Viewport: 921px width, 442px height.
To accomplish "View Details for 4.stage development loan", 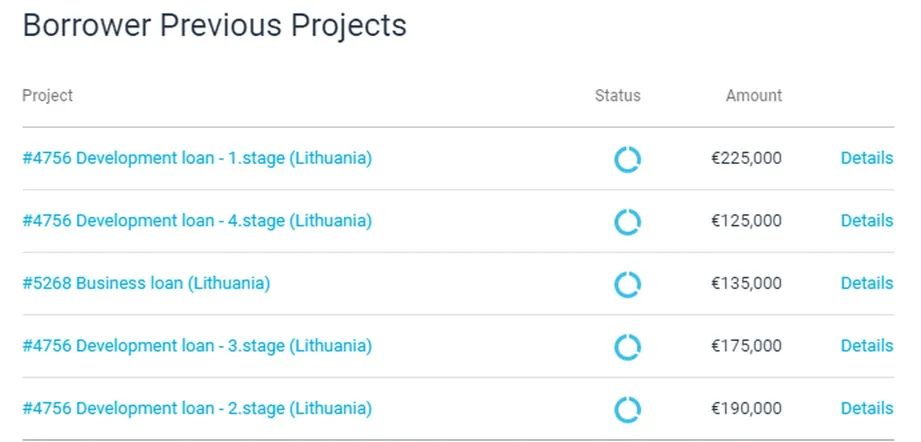I will click(x=867, y=221).
